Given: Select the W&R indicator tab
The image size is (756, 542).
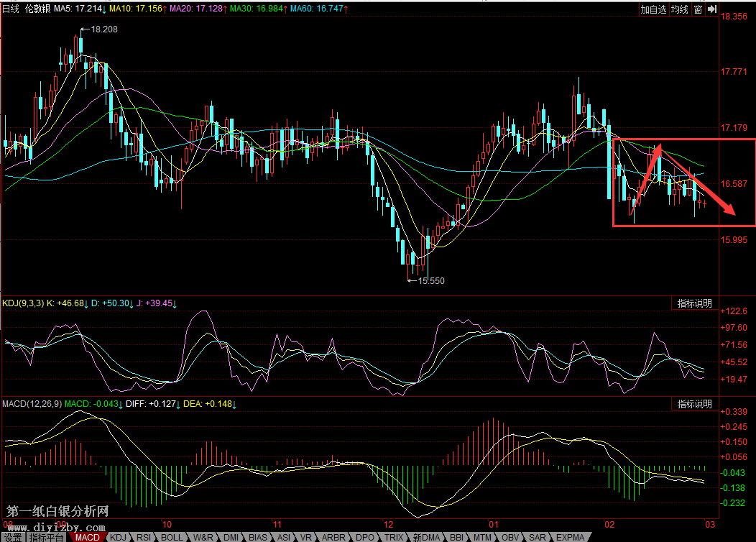Looking at the screenshot, I should (x=203, y=537).
